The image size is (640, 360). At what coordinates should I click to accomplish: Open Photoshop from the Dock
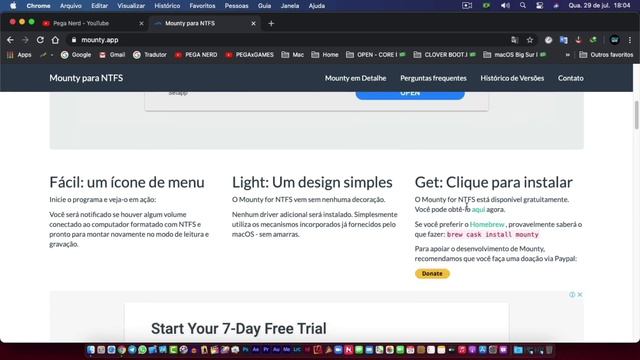pos(245,350)
